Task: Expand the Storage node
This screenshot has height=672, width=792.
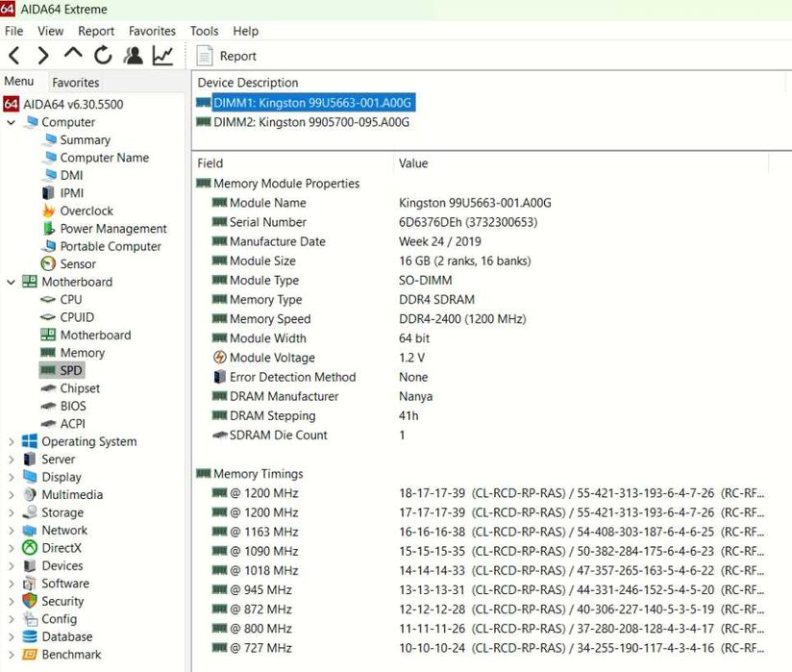Action: [12, 512]
